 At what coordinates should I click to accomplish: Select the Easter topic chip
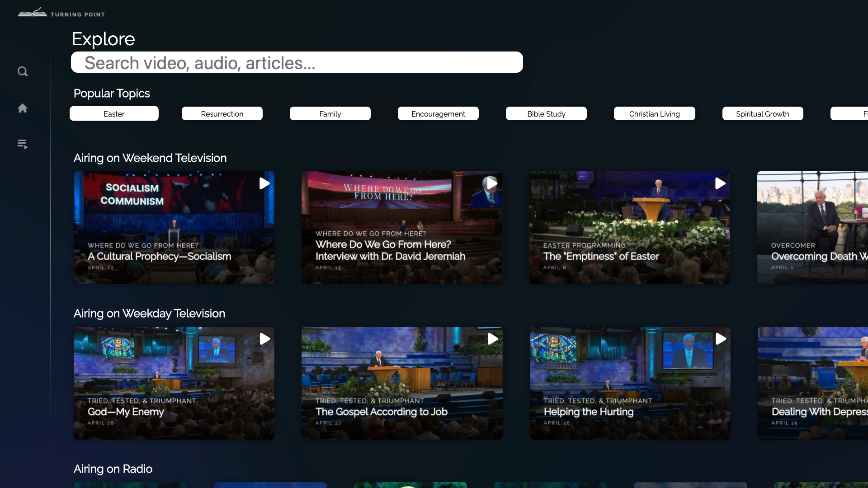[114, 113]
